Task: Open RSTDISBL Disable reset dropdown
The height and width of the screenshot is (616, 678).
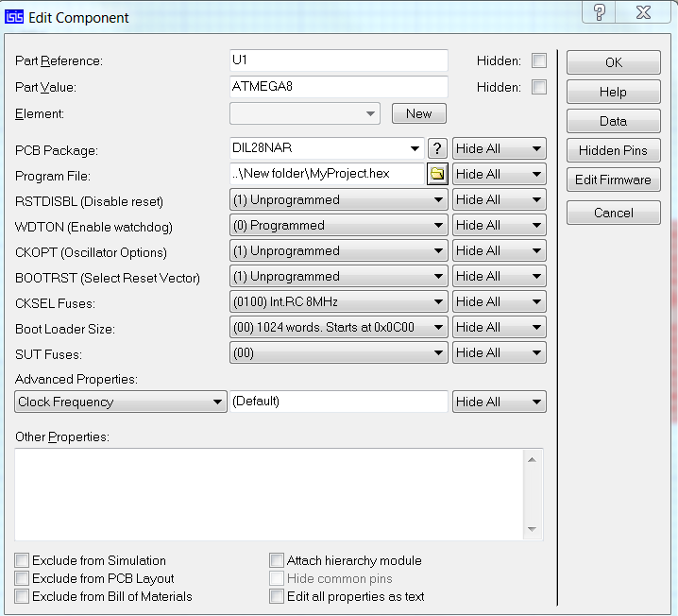Action: pos(339,200)
